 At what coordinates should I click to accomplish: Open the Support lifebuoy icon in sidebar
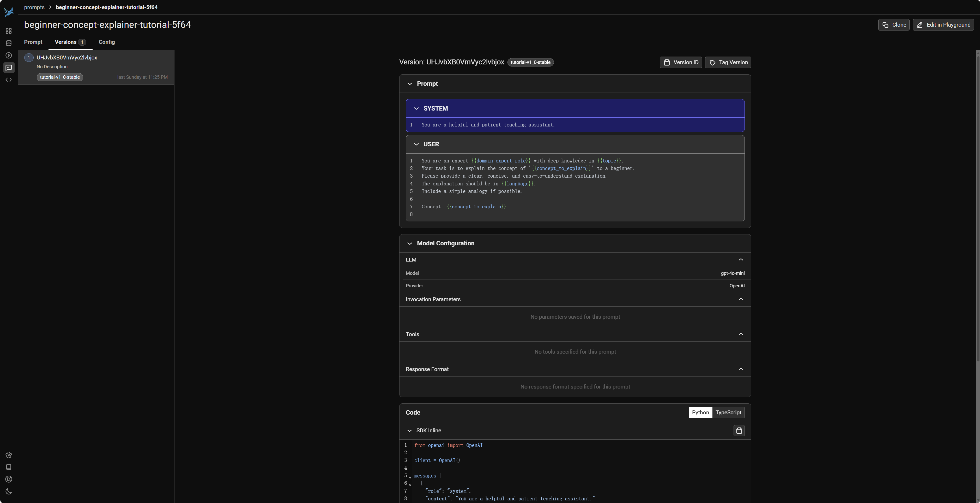pos(9,480)
